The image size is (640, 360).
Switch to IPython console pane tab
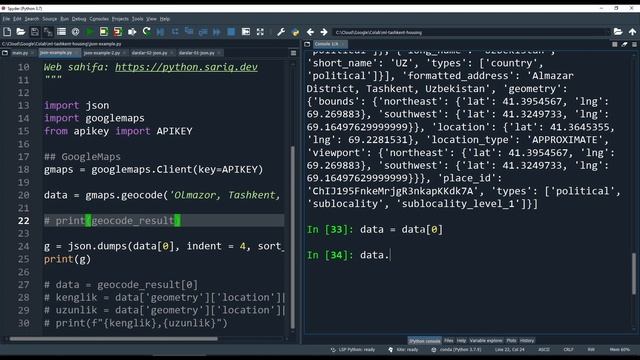tap(424, 340)
